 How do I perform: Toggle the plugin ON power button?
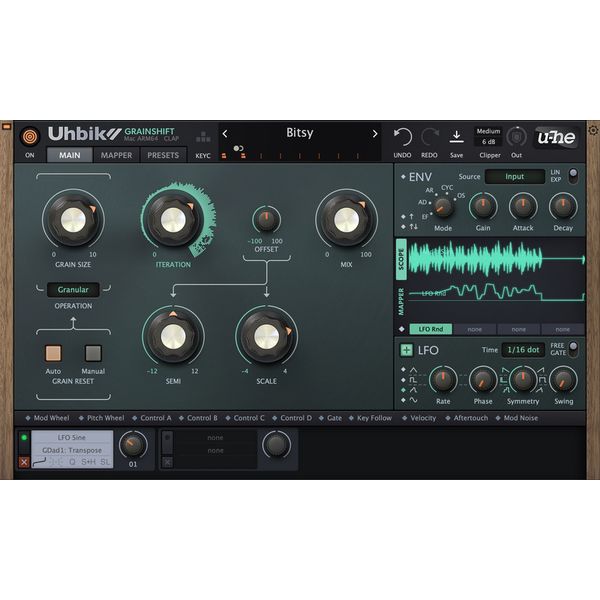point(30,136)
